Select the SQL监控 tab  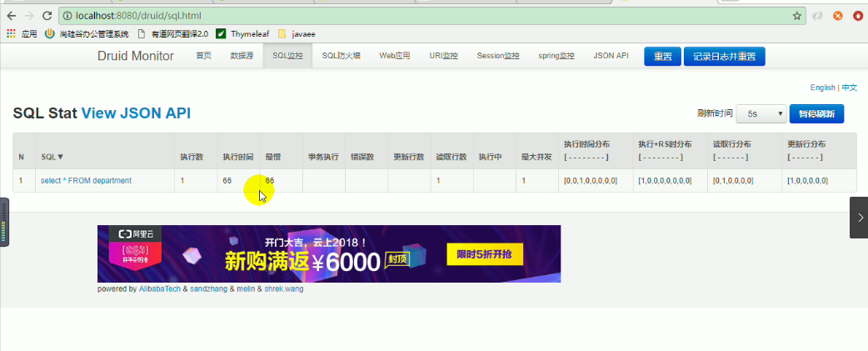point(288,56)
